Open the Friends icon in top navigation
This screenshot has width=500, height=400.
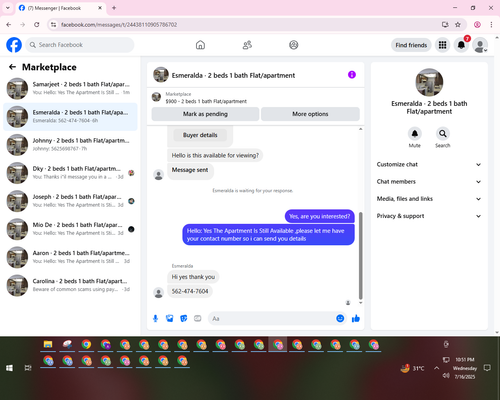point(247,45)
